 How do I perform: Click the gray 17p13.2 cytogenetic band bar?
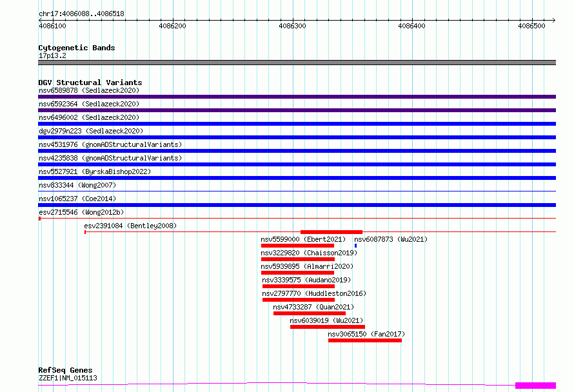point(297,63)
